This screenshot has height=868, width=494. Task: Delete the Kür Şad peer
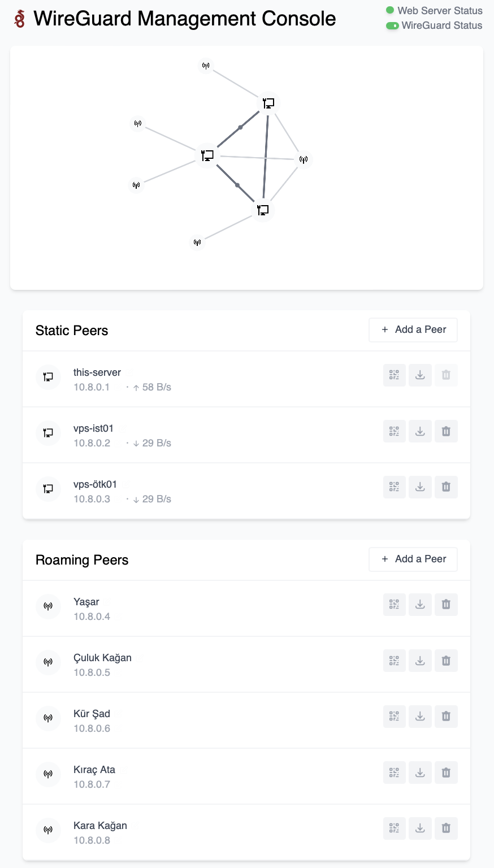pos(446,717)
